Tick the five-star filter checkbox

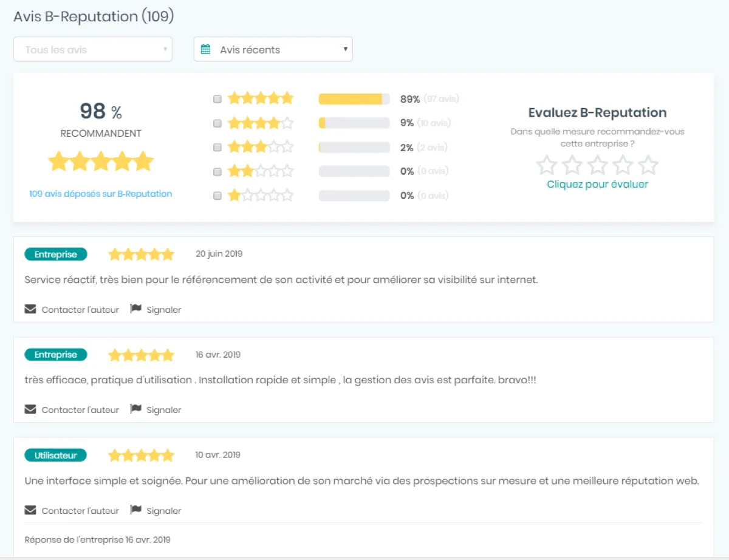[x=217, y=99]
